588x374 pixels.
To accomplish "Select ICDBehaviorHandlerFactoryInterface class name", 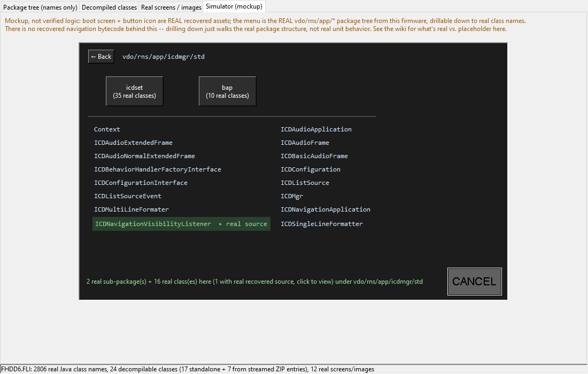I will point(158,169).
